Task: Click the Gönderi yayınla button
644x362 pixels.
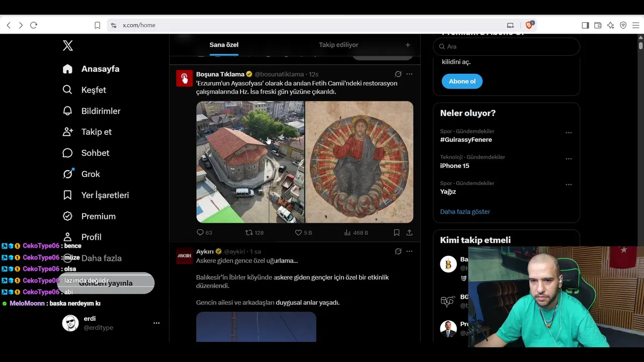Action: pos(106,283)
